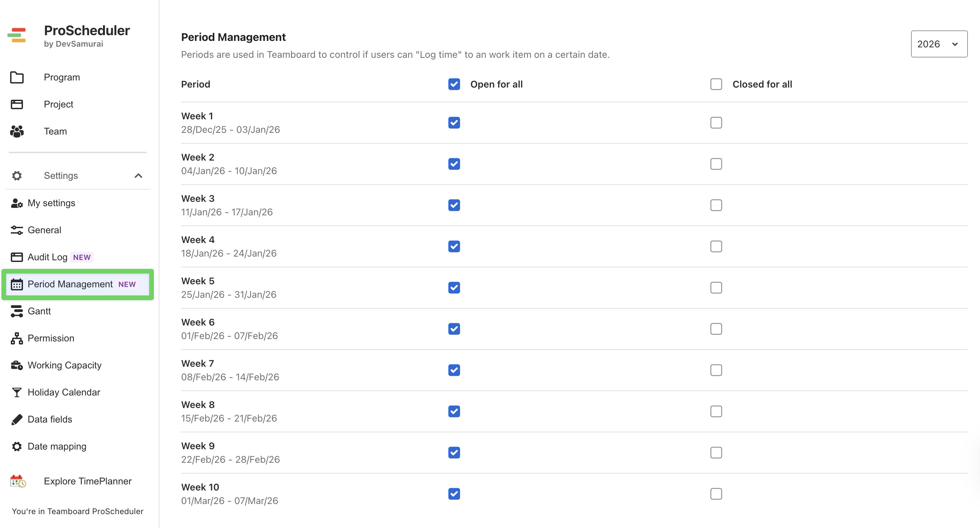Uncheck the 'Open for all' header checkbox

tap(454, 84)
